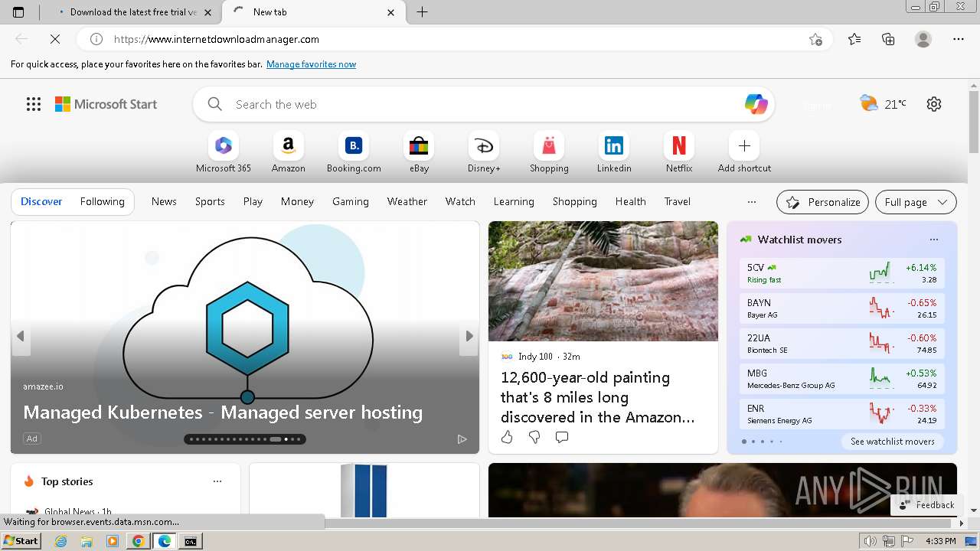This screenshot has height=551, width=980.
Task: Open AdChoices icon on the ad
Action: point(462,439)
